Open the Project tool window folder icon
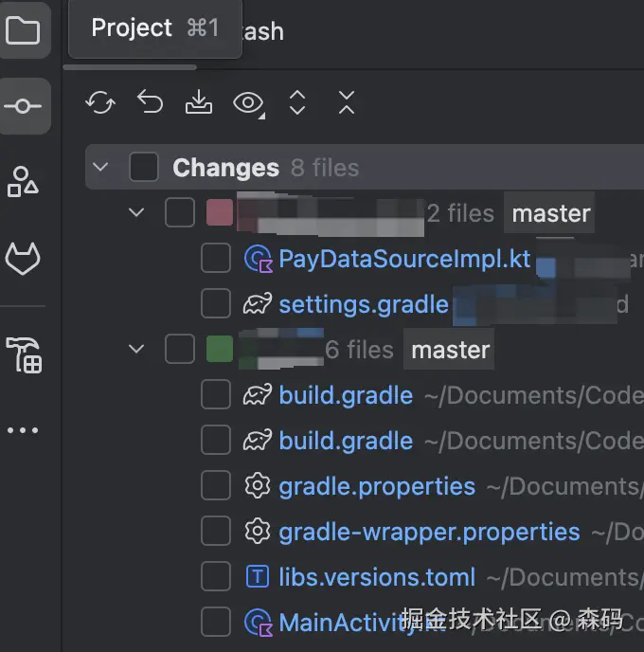This screenshot has width=644, height=652. [x=24, y=31]
